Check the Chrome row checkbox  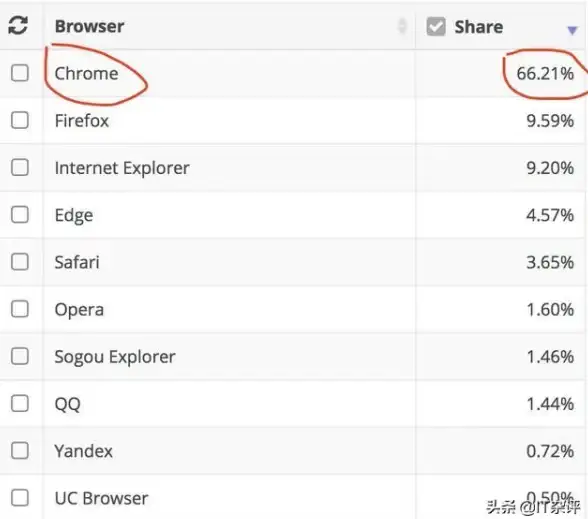[20, 73]
